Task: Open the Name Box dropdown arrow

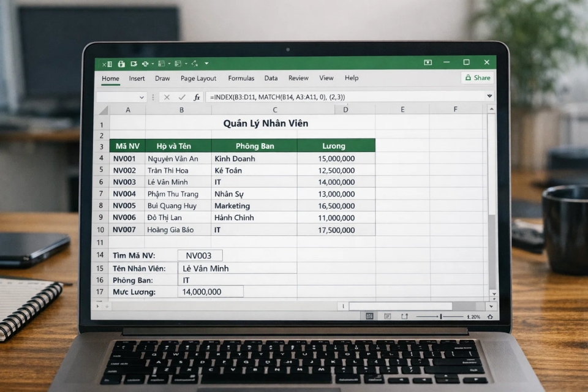Action: pos(142,97)
